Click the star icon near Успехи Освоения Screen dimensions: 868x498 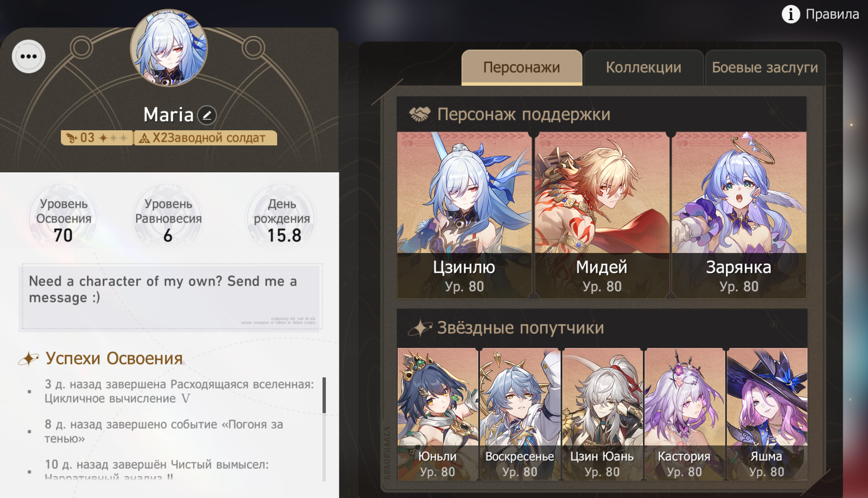[x=29, y=358]
